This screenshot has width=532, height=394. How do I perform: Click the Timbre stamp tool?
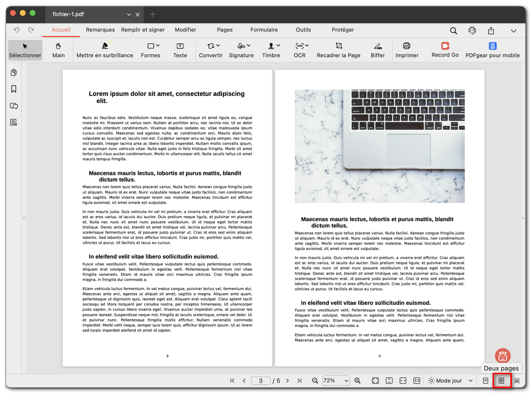point(271,50)
